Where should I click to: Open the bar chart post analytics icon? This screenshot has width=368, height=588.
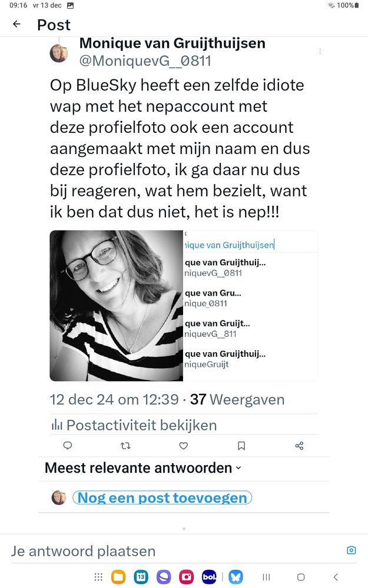57,425
